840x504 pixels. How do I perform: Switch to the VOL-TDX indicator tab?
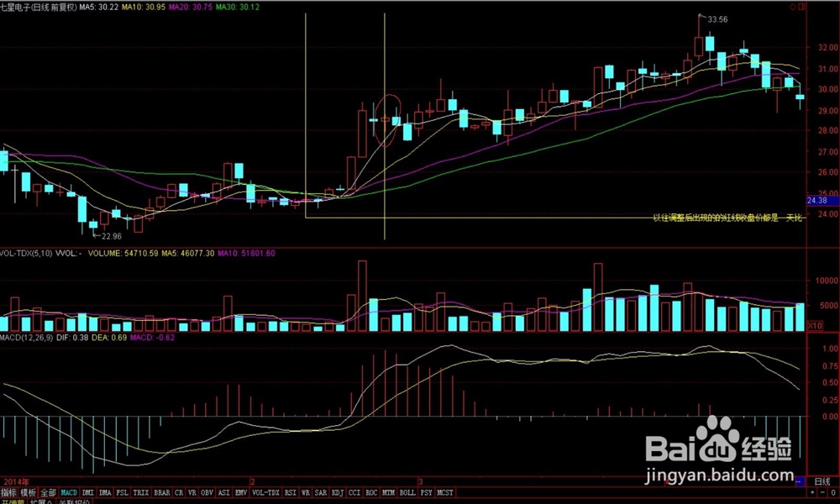(265, 493)
